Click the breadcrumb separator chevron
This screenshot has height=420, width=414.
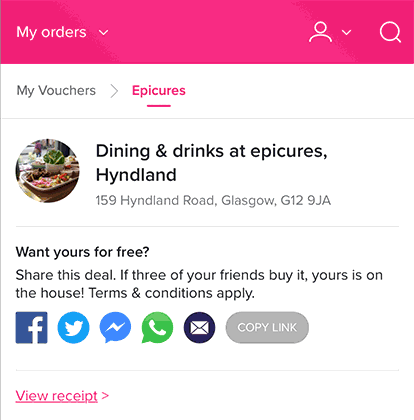(114, 91)
